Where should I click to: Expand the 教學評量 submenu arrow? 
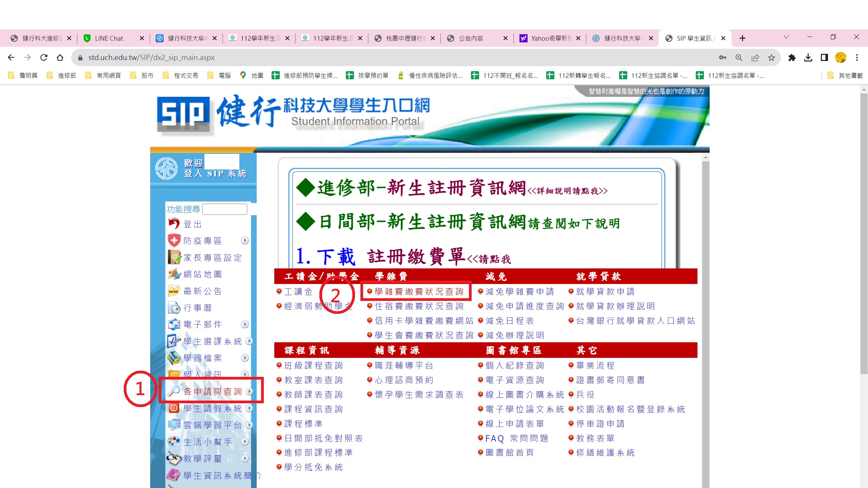pos(245,458)
